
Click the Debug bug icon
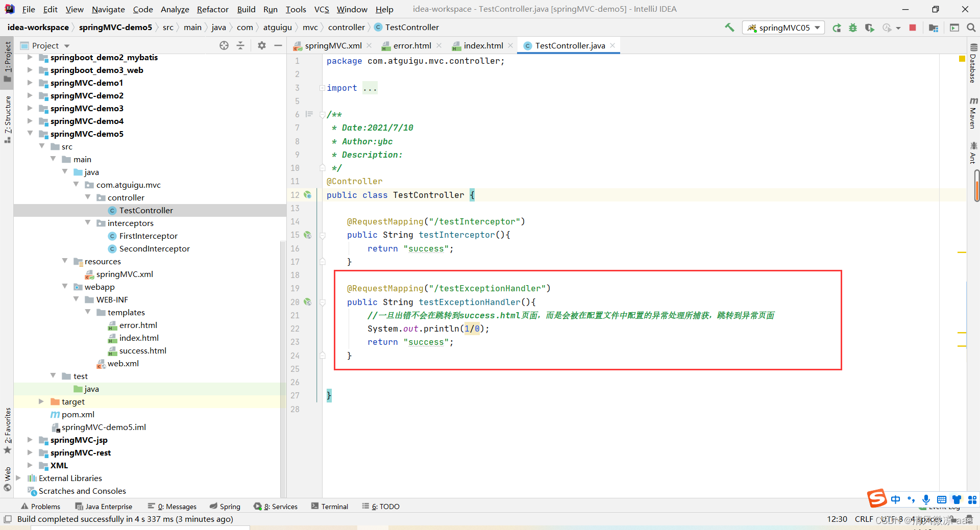click(x=853, y=28)
